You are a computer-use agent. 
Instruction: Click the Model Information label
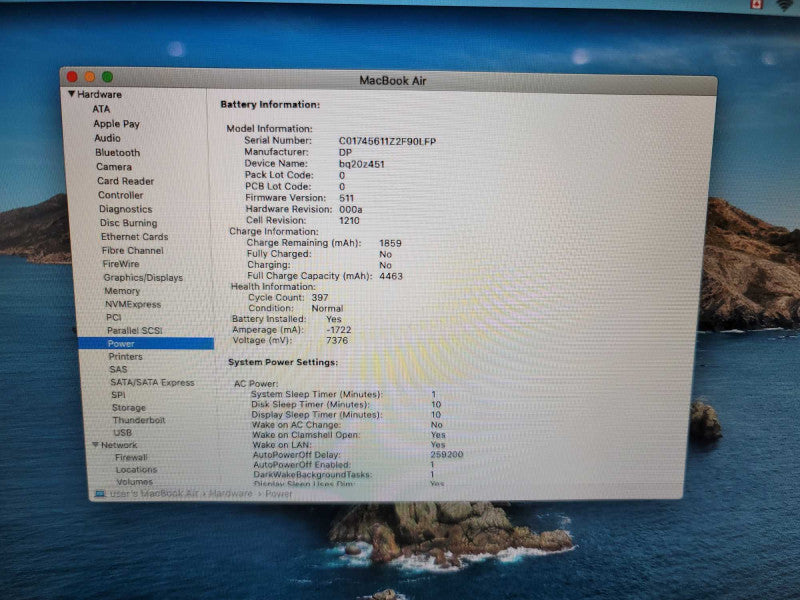pos(269,129)
